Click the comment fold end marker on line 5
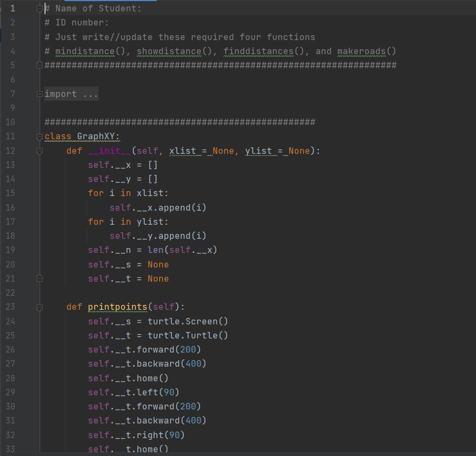 (x=40, y=65)
